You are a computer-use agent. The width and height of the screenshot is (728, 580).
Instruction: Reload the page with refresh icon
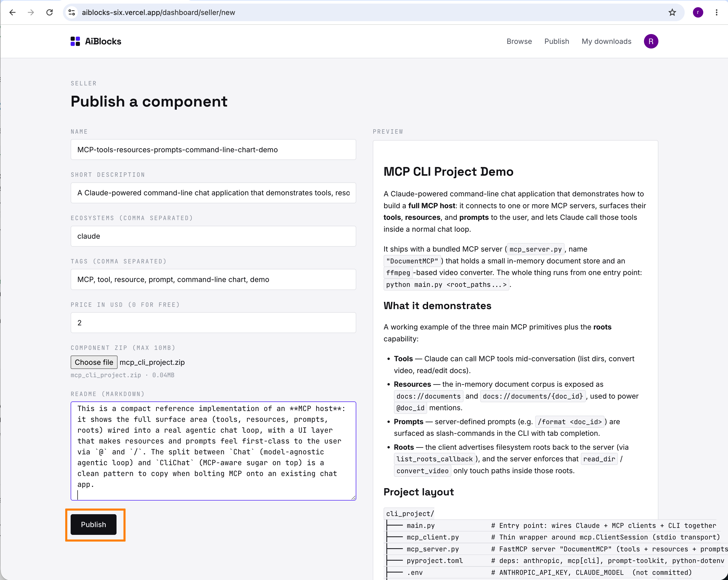pos(50,12)
